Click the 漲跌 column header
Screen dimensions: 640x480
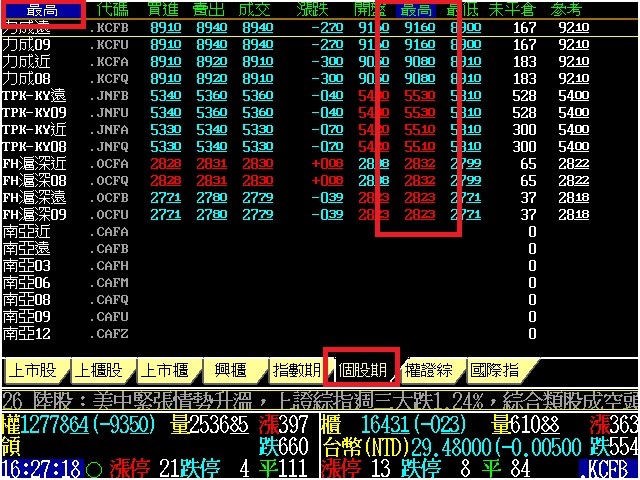pos(320,10)
